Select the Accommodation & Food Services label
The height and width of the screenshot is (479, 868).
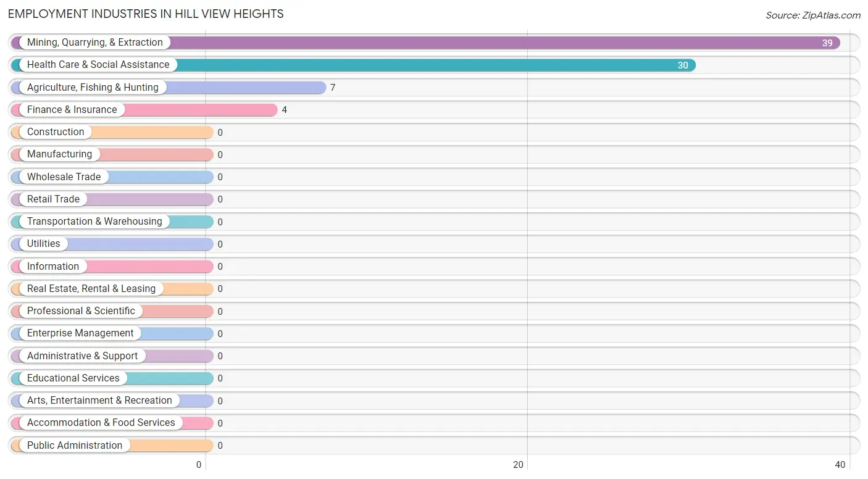101,423
